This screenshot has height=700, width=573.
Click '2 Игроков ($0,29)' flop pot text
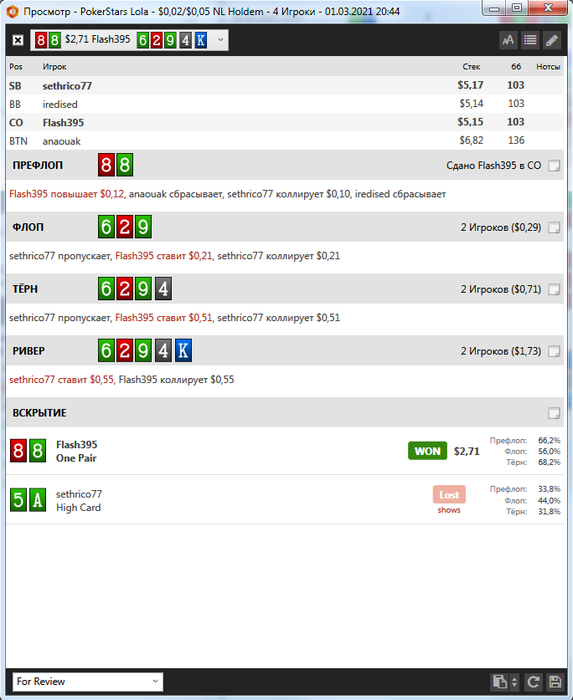501,228
